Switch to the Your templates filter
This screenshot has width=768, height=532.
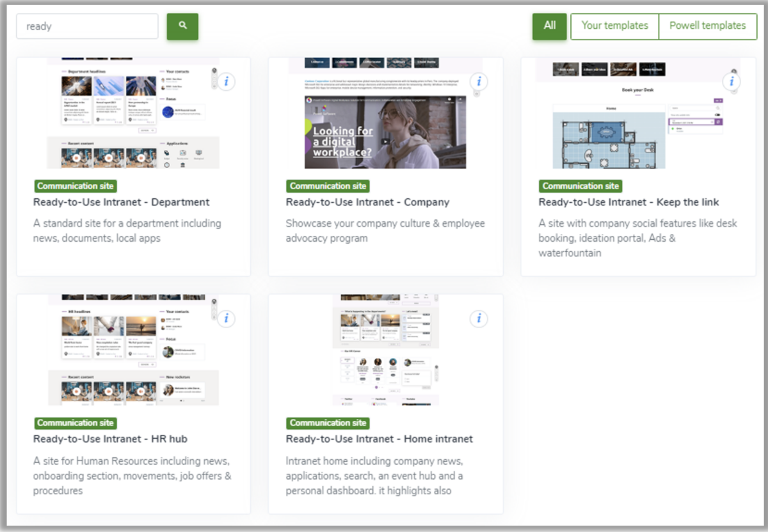click(x=614, y=26)
